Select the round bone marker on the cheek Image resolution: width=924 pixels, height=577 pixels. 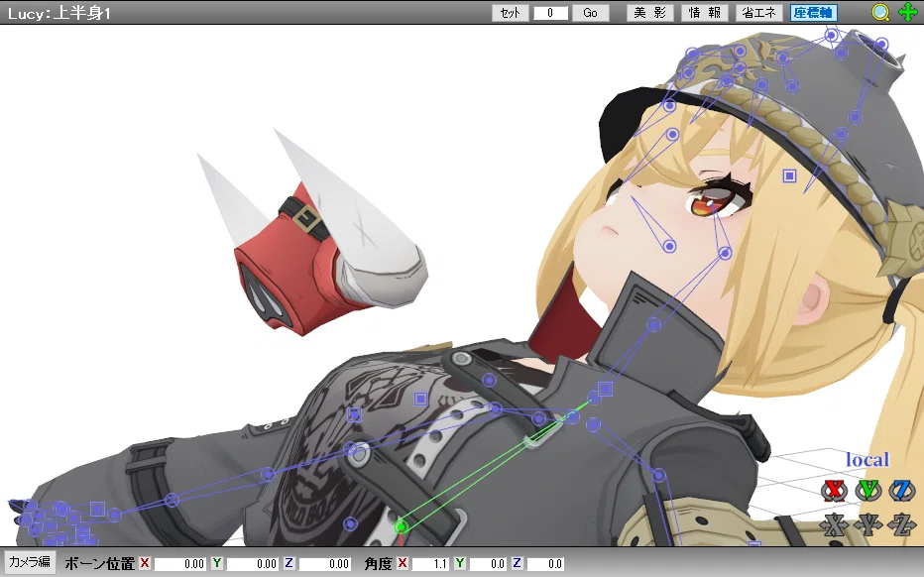click(669, 246)
